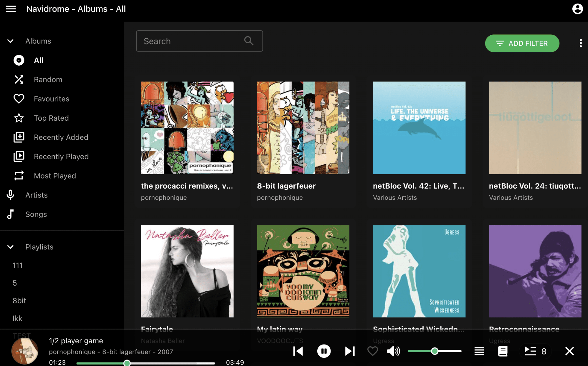
Task: Open the user account icon
Action: pyautogui.click(x=577, y=9)
